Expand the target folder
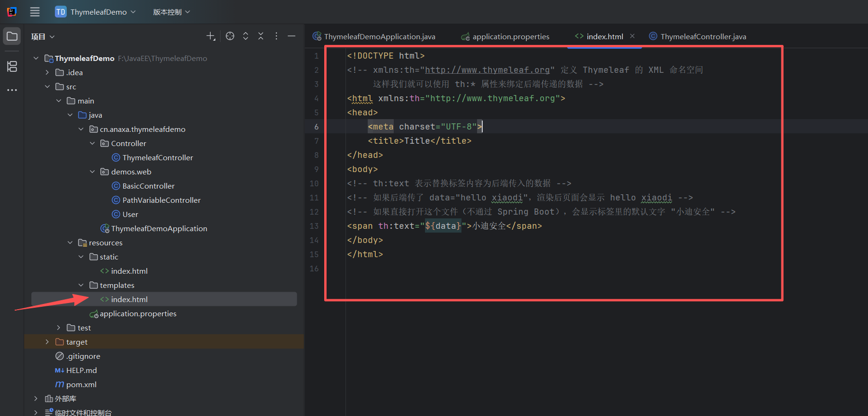 tap(47, 342)
